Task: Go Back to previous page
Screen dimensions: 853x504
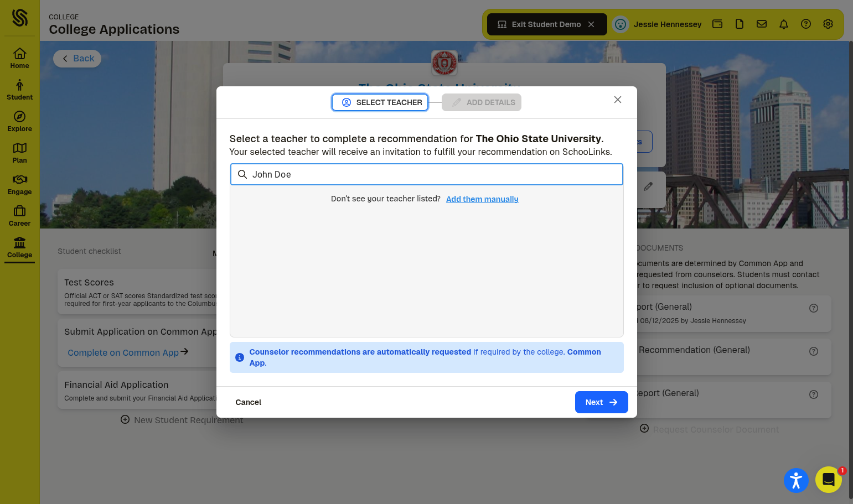Action: (x=77, y=59)
